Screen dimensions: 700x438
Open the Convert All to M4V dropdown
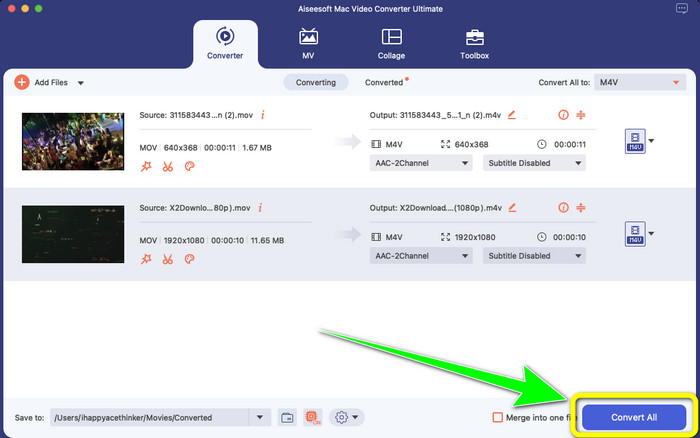click(640, 82)
